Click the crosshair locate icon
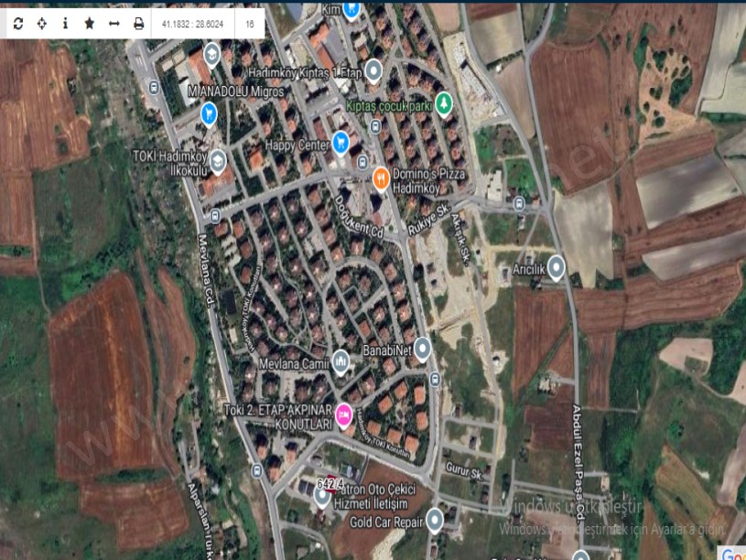746x560 pixels. coord(42,24)
